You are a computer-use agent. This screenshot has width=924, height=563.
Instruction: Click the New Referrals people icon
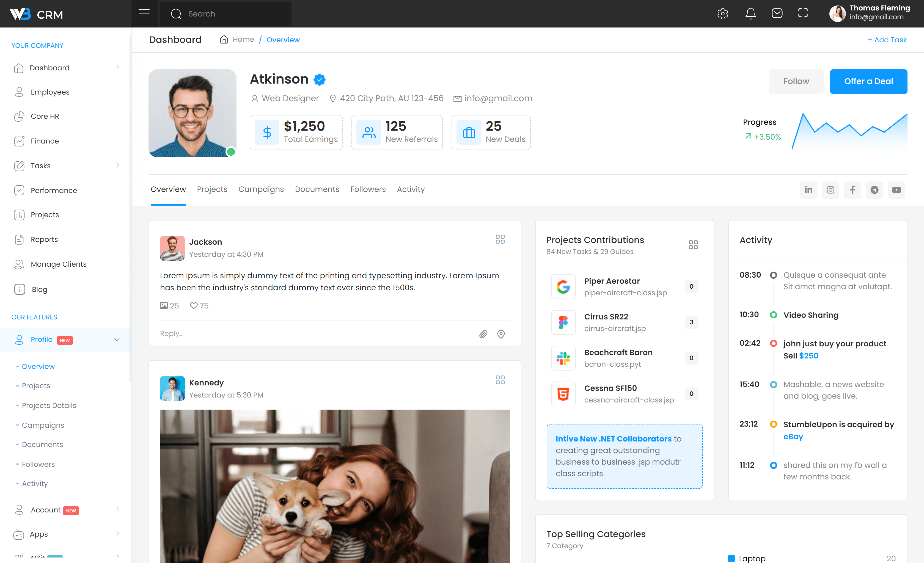click(369, 132)
